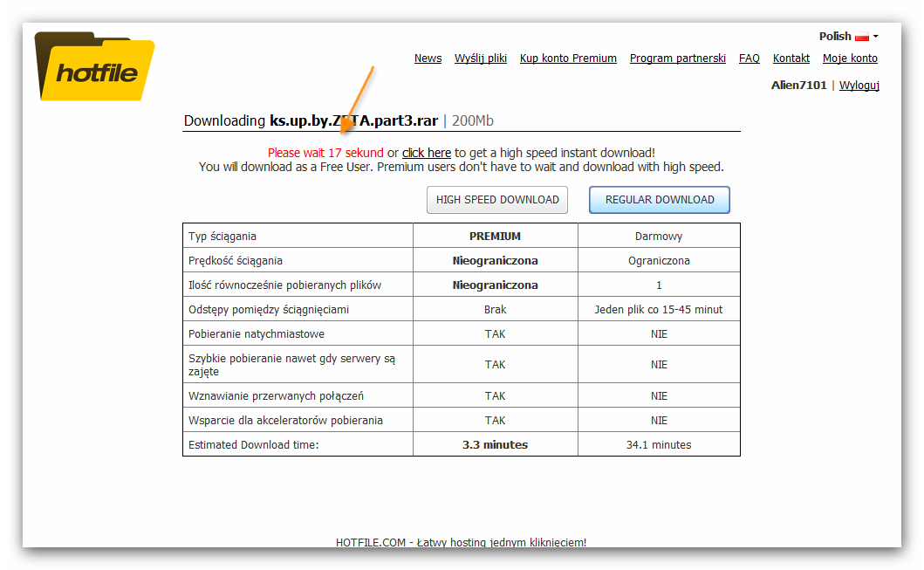Go to Wyślij pliki page
This screenshot has height=570, width=924.
[480, 58]
